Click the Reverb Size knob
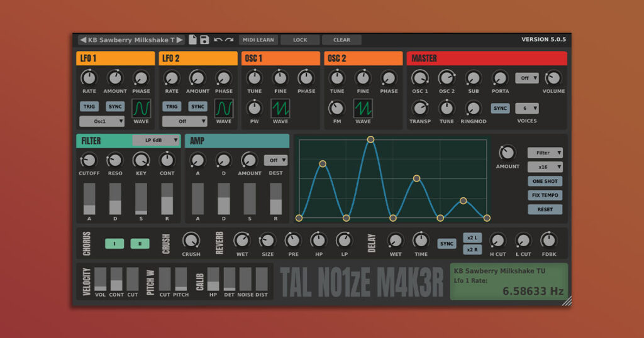 tap(267, 241)
